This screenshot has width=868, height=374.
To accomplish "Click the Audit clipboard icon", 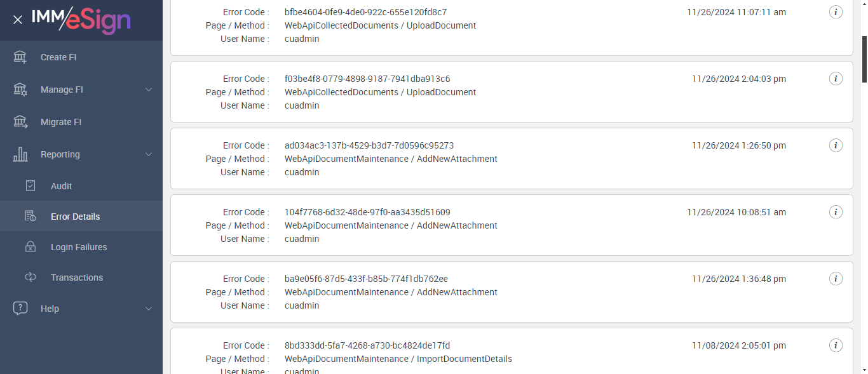I will [30, 186].
